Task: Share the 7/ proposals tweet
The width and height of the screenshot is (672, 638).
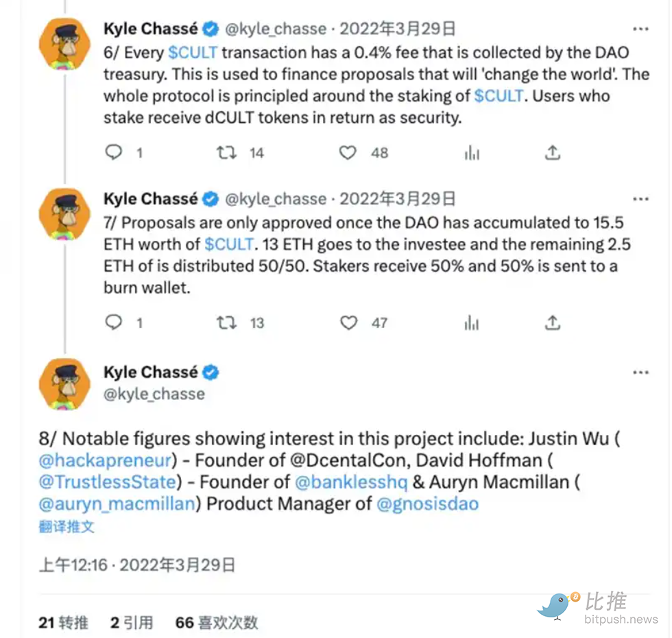Action: 553,322
